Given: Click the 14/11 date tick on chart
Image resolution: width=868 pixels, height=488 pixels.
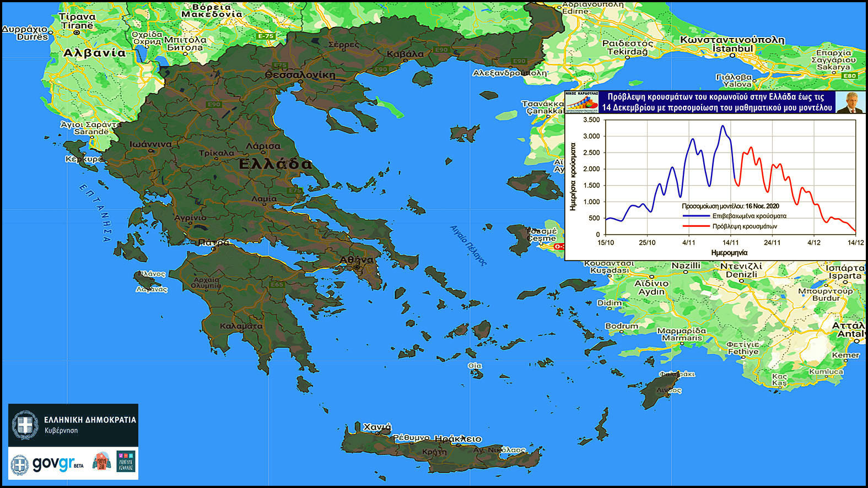Looking at the screenshot, I should [731, 242].
